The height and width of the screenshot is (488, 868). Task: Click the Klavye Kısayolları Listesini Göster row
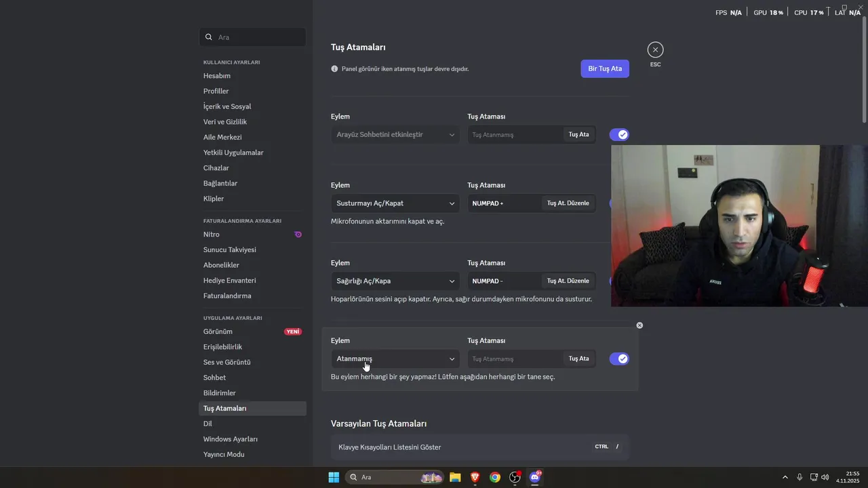tap(480, 447)
